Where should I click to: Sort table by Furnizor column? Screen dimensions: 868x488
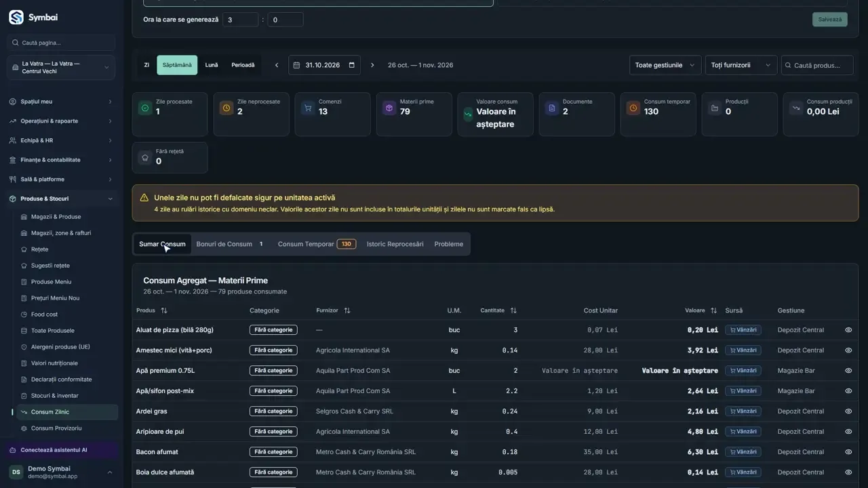(x=347, y=310)
